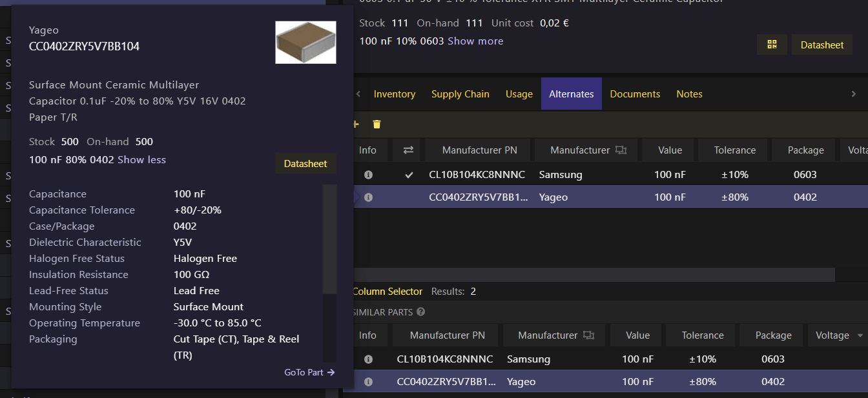Viewport: 868px width, 398px height.
Task: Switch to the Documents tab
Action: click(635, 94)
